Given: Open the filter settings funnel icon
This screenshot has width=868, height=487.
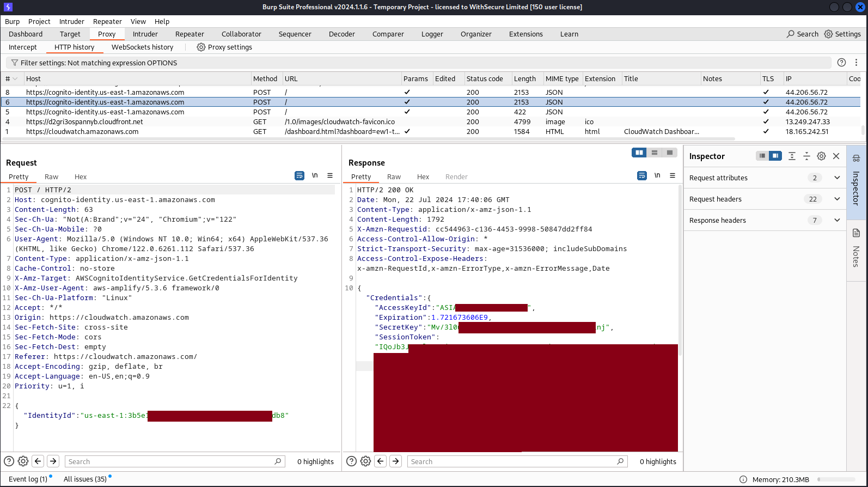Looking at the screenshot, I should point(15,63).
